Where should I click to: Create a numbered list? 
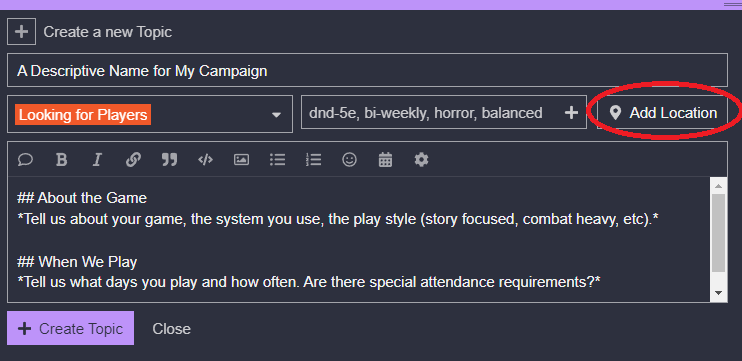313,160
